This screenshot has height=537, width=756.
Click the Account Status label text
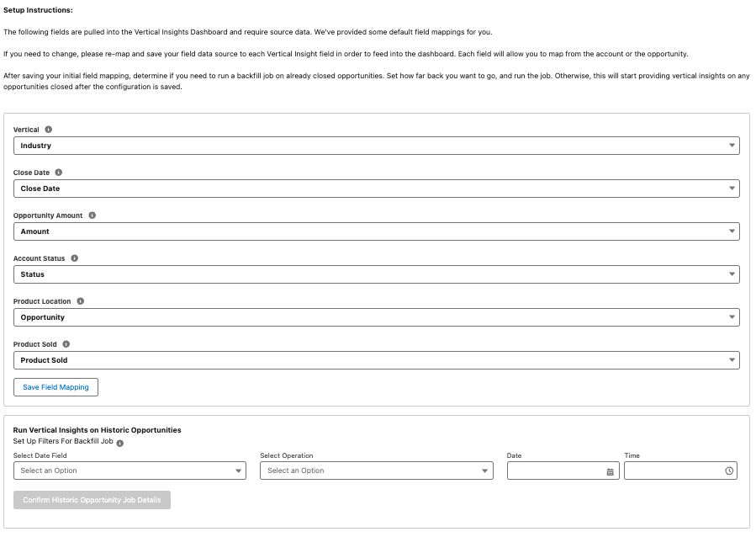click(x=39, y=258)
